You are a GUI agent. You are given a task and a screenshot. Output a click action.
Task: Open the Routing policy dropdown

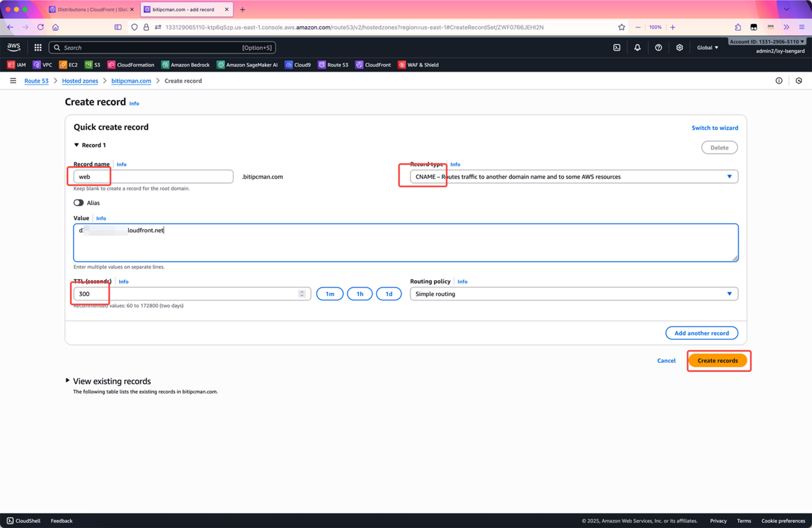pos(574,294)
